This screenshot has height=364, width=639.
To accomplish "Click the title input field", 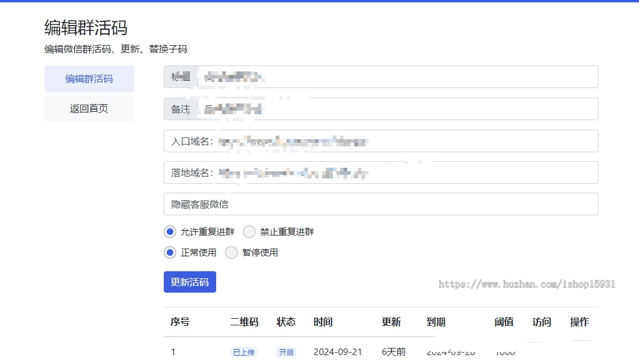I will pyautogui.click(x=398, y=77).
